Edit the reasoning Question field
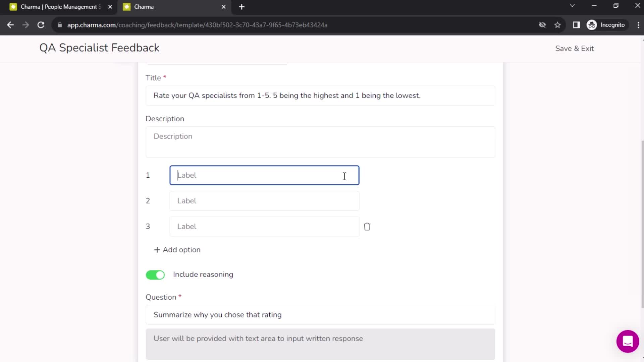644x362 pixels. pyautogui.click(x=320, y=315)
